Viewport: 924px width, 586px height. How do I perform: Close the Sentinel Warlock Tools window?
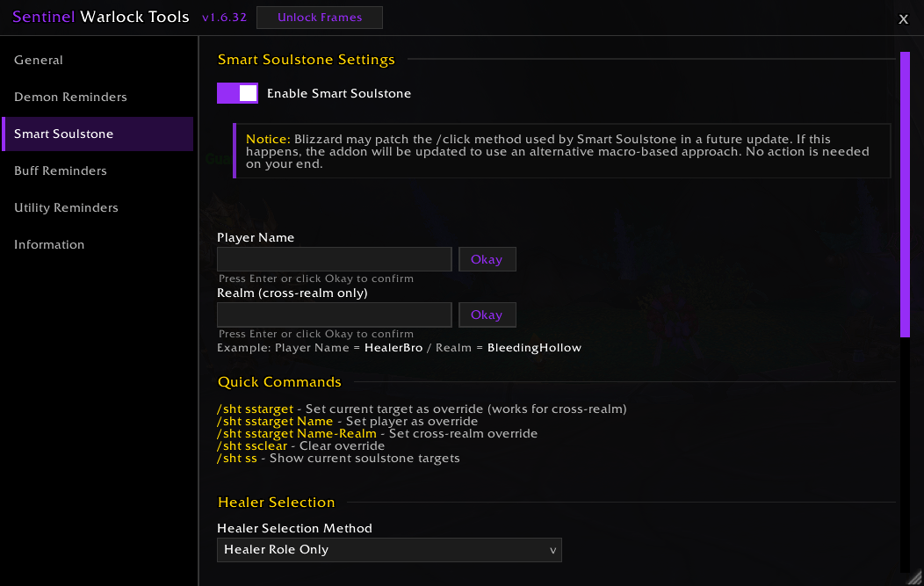[x=903, y=18]
